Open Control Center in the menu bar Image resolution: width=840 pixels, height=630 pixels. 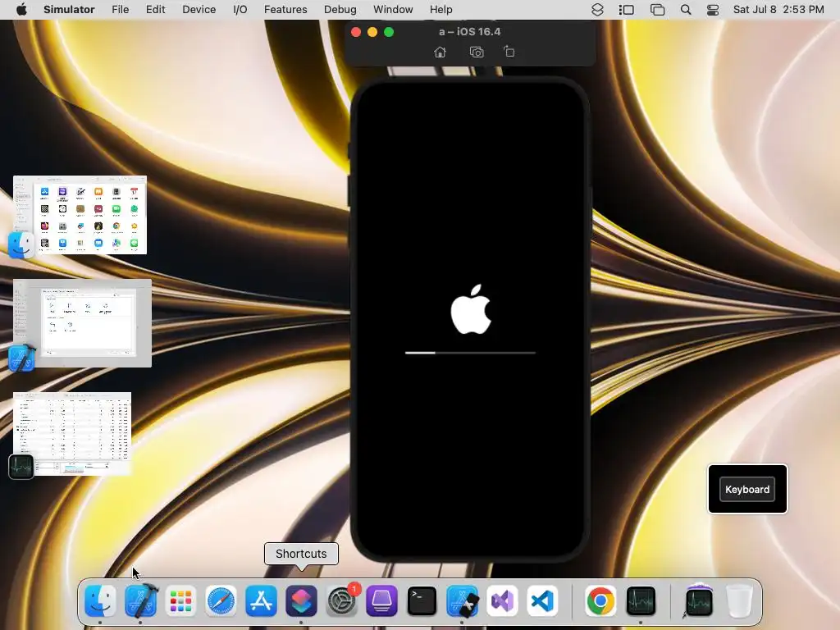[713, 10]
